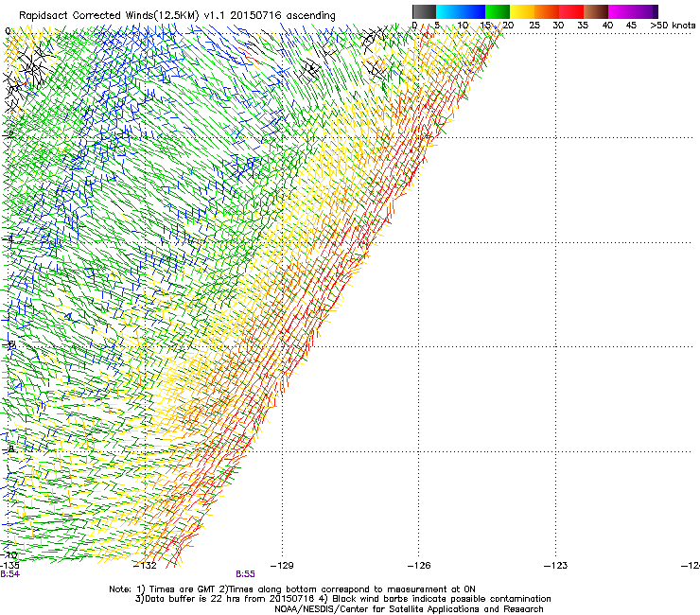Click the NOAA/NESDIS credit line

(x=409, y=609)
